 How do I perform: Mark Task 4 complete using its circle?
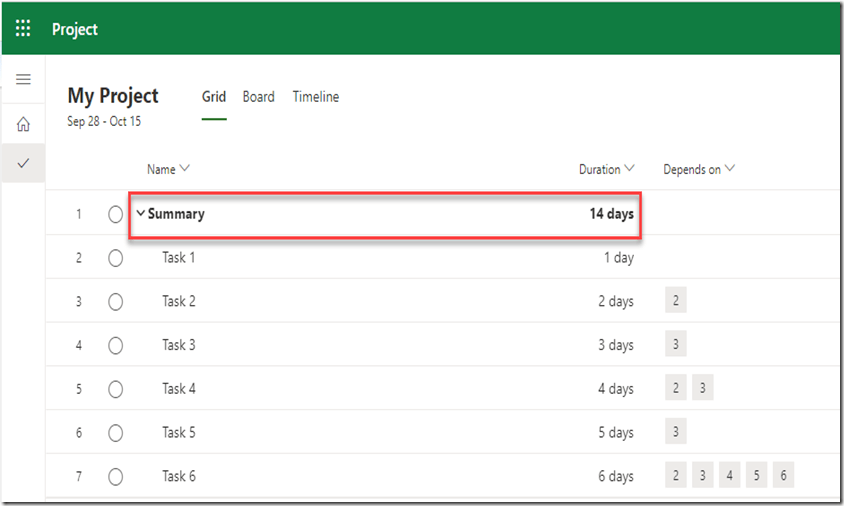click(x=115, y=389)
